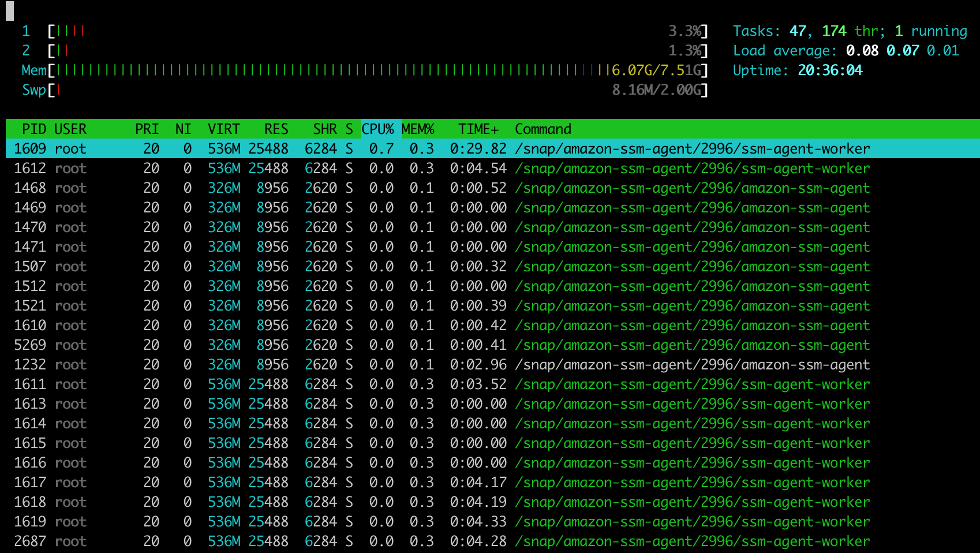The height and width of the screenshot is (553, 980).
Task: Select process row PID 1617
Action: pyautogui.click(x=493, y=482)
